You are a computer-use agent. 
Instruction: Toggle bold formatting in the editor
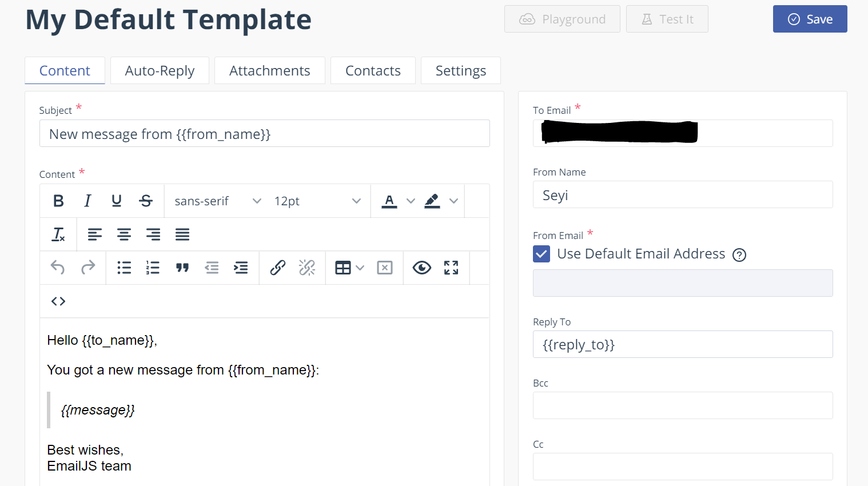(58, 201)
